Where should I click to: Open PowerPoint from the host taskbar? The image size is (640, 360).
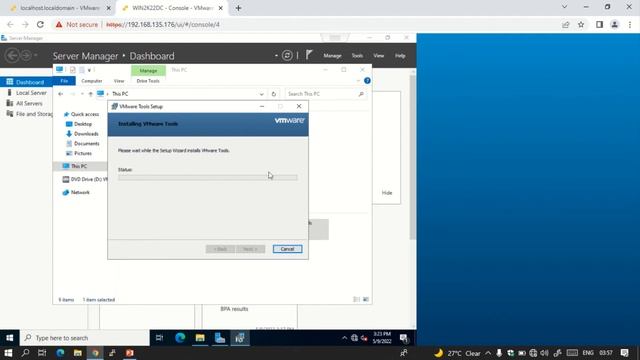pyautogui.click(x=129, y=353)
